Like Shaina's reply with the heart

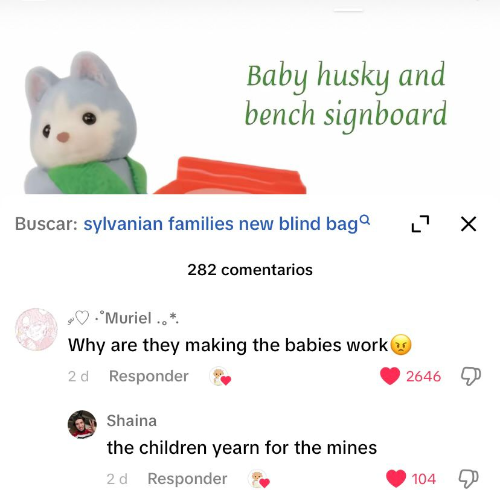[396, 479]
